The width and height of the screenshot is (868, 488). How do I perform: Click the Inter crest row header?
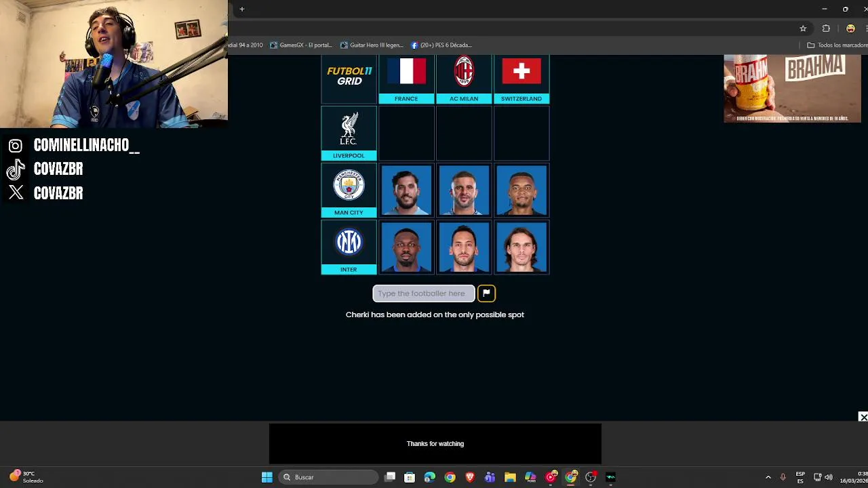click(x=349, y=247)
